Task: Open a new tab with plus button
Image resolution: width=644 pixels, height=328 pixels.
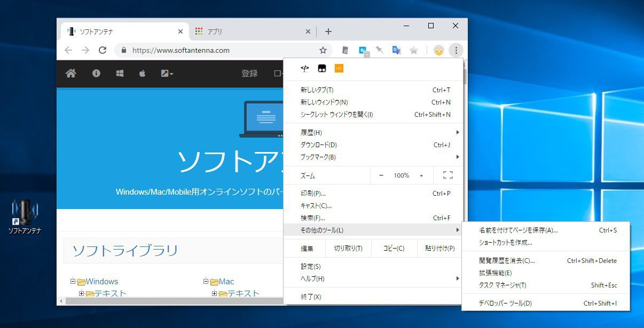Action: (328, 31)
